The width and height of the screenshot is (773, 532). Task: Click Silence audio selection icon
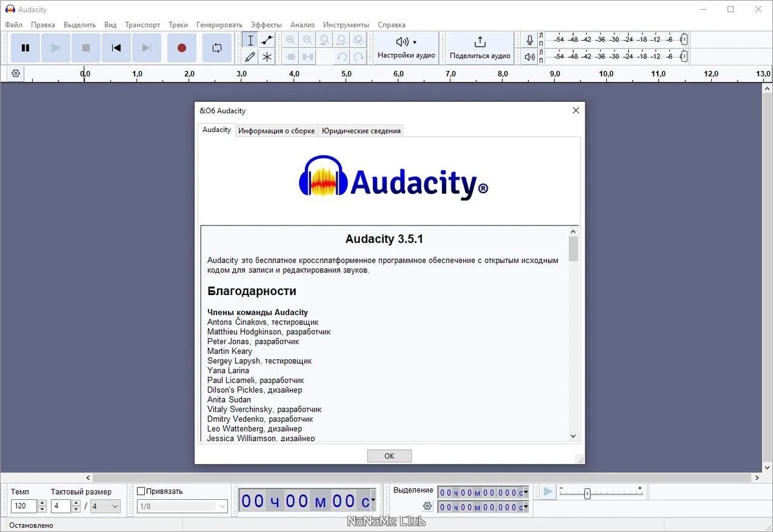[308, 57]
